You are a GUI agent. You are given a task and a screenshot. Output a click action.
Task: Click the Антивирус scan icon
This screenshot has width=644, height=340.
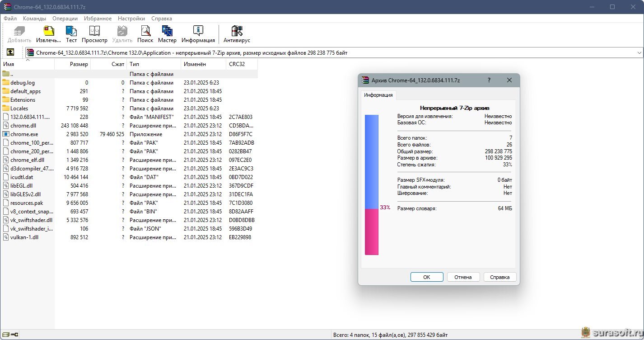point(237,31)
